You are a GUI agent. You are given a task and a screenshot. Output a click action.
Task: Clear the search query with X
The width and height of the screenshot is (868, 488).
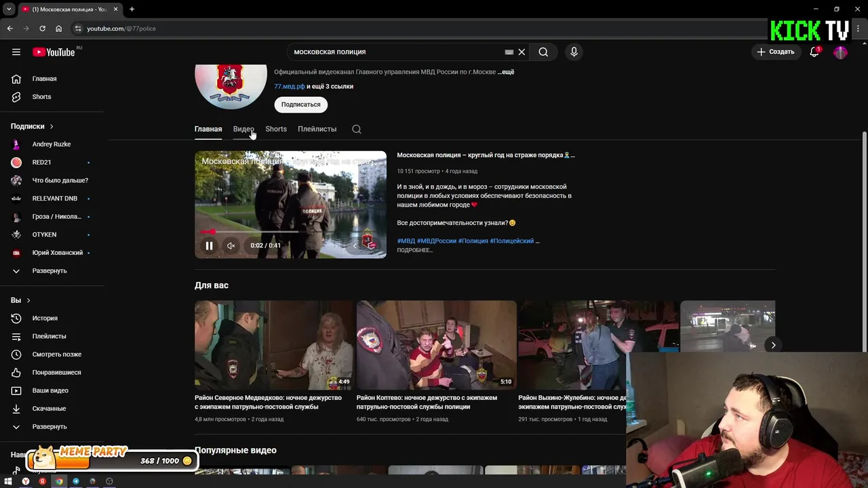click(x=521, y=52)
